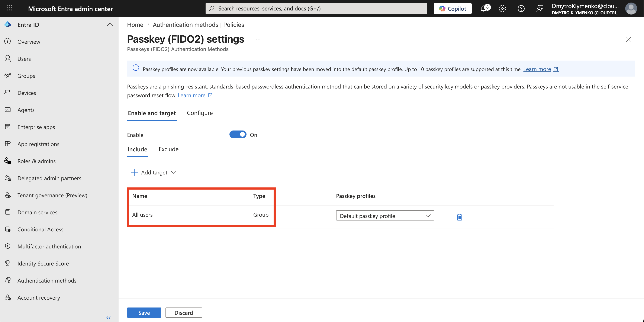Click the Name column header
The height and width of the screenshot is (322, 644).
click(139, 196)
